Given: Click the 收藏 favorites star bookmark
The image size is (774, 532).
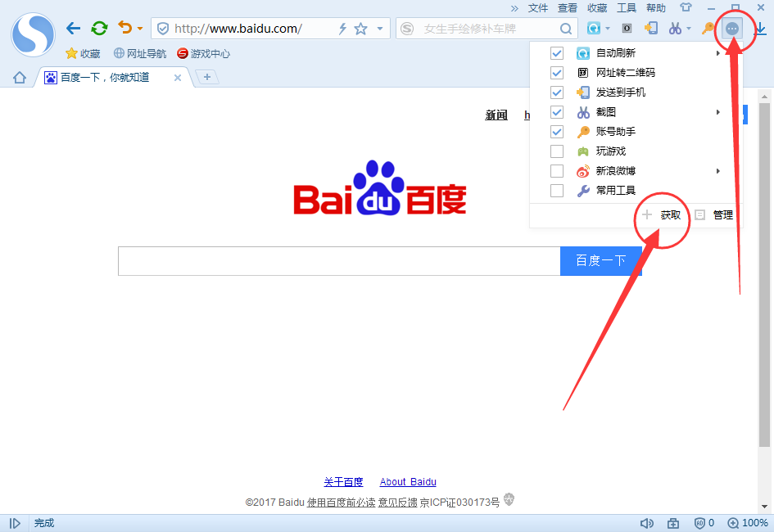Looking at the screenshot, I should tap(83, 53).
